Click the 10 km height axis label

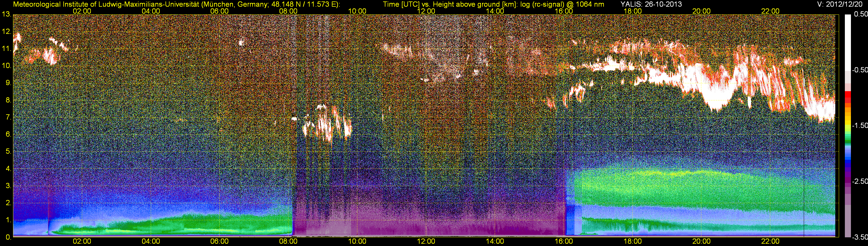[7, 66]
